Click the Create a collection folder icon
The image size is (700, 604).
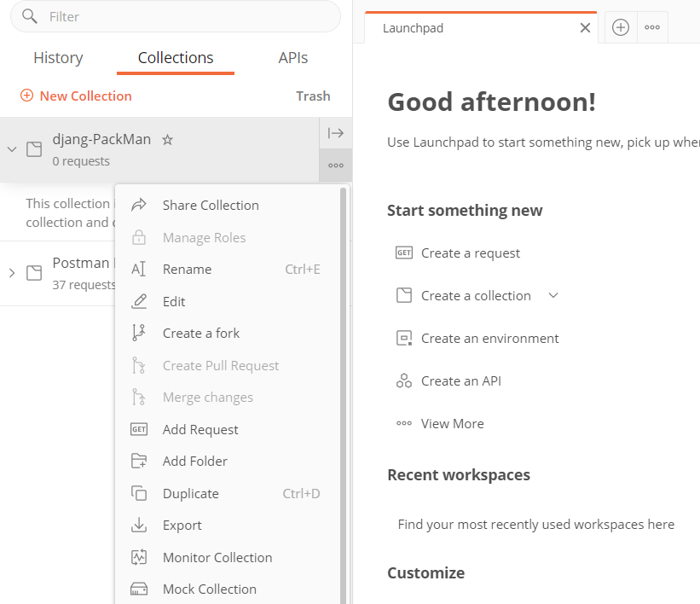(x=404, y=295)
